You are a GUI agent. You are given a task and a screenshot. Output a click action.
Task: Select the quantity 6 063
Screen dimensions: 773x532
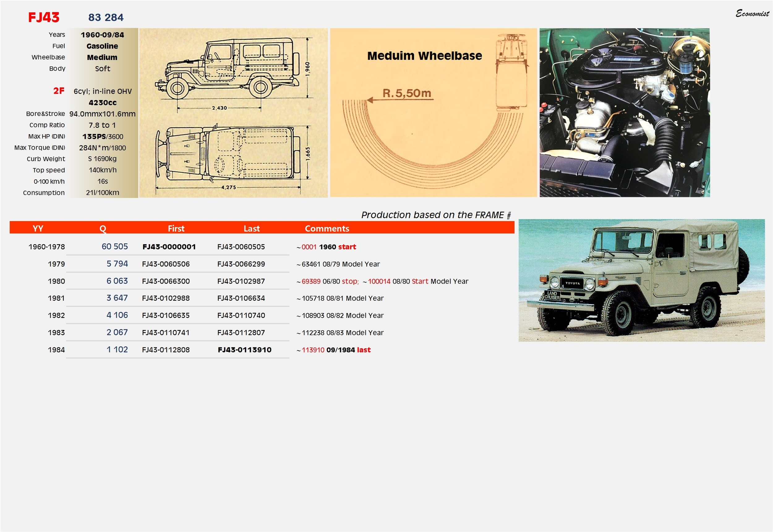coord(117,281)
